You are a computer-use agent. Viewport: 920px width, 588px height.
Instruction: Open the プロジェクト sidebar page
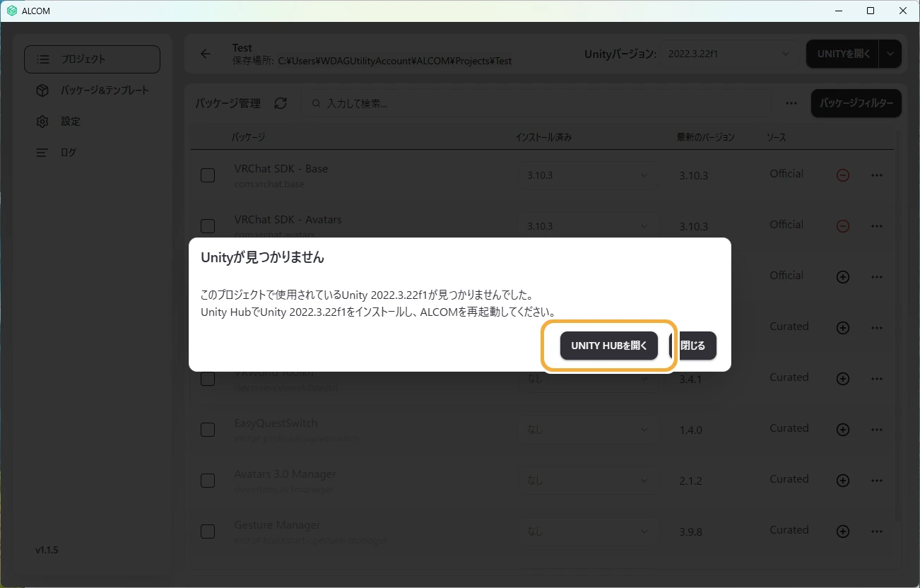(x=92, y=59)
